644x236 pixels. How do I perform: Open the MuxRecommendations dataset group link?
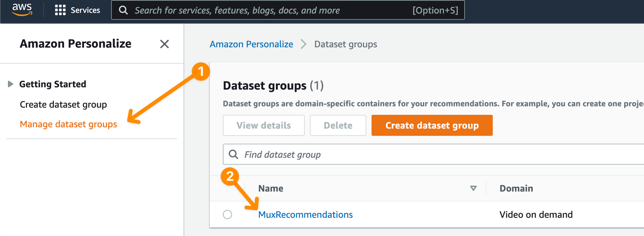coord(305,215)
